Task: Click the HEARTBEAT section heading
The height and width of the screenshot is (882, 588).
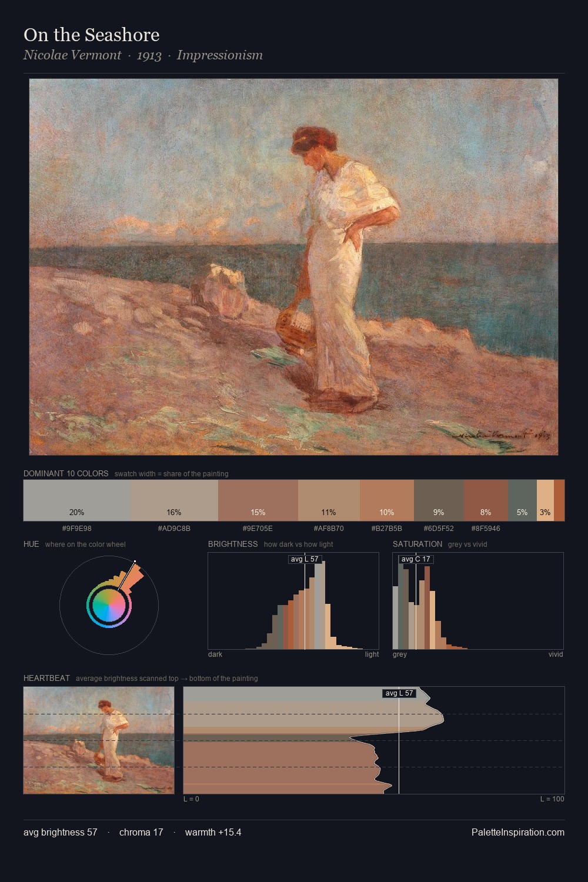Action: [46, 678]
